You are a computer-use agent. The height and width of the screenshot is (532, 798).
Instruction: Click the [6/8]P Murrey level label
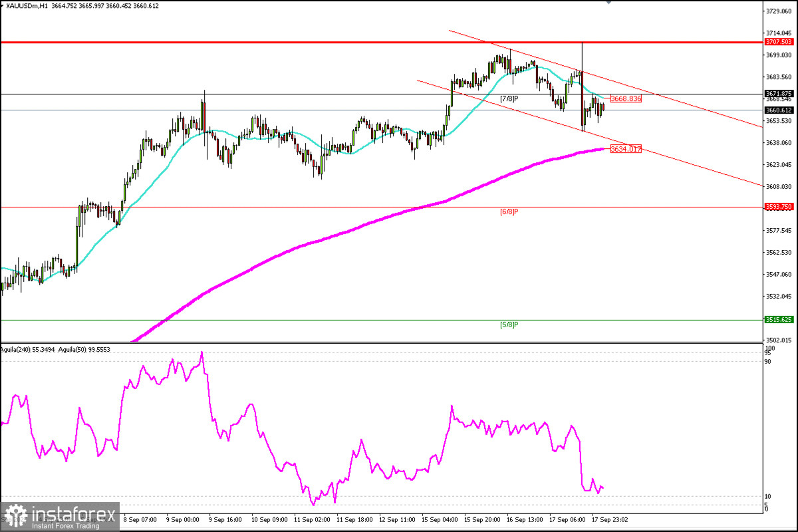click(x=509, y=211)
